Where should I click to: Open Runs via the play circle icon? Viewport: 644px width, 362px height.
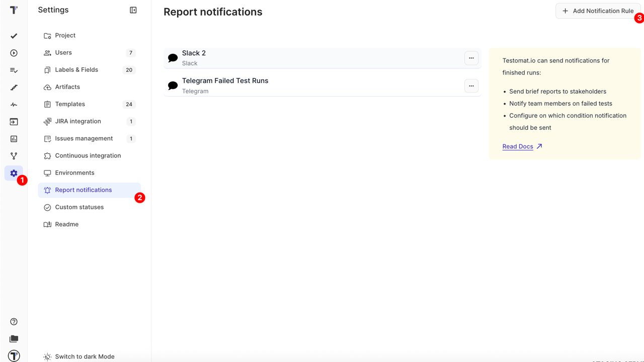coord(14,53)
